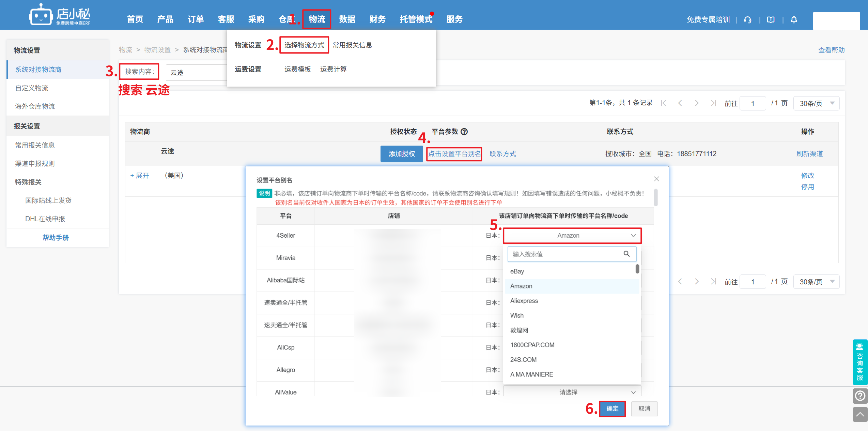This screenshot has width=868, height=431.
Task: Click the notification bell icon
Action: coord(794,20)
